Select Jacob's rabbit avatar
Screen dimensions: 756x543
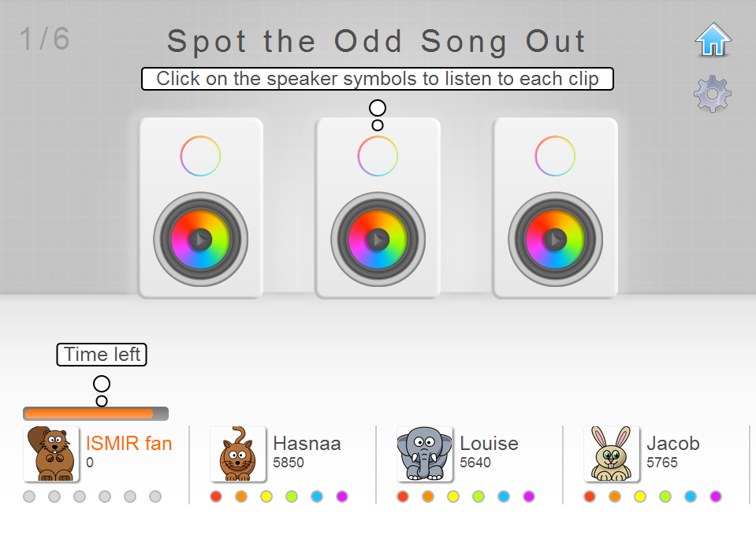point(612,454)
